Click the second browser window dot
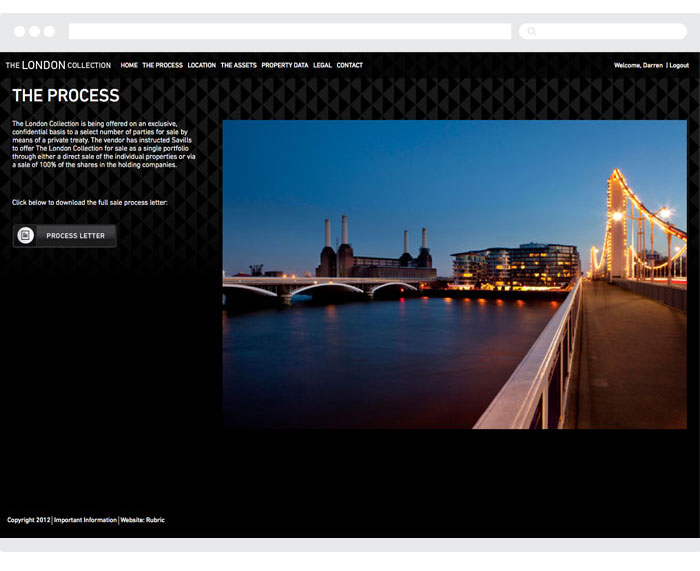 (34, 31)
